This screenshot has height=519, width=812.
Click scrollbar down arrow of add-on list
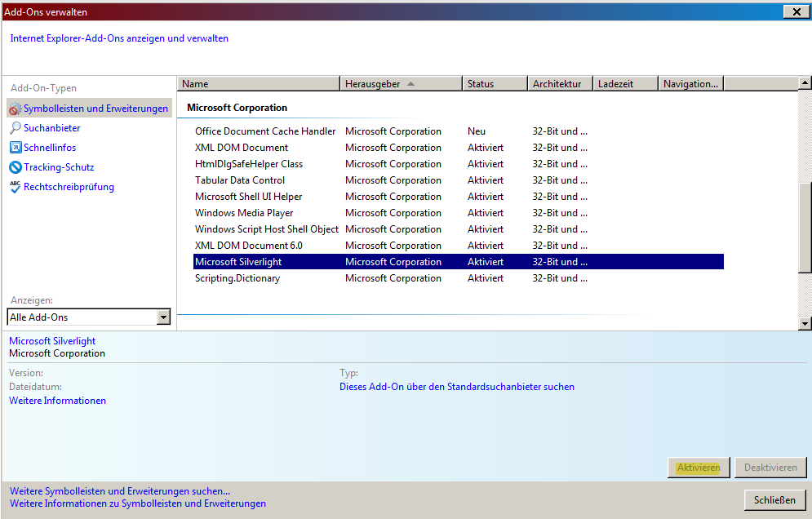coord(804,324)
